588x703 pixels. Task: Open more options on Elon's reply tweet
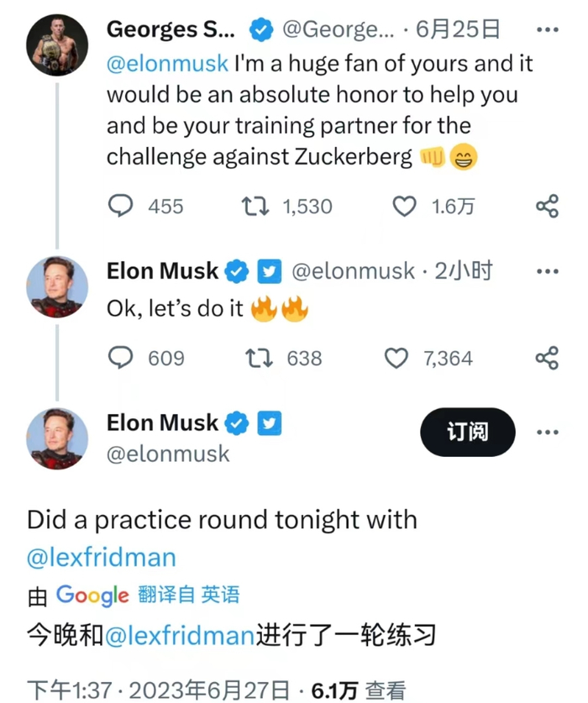(547, 271)
